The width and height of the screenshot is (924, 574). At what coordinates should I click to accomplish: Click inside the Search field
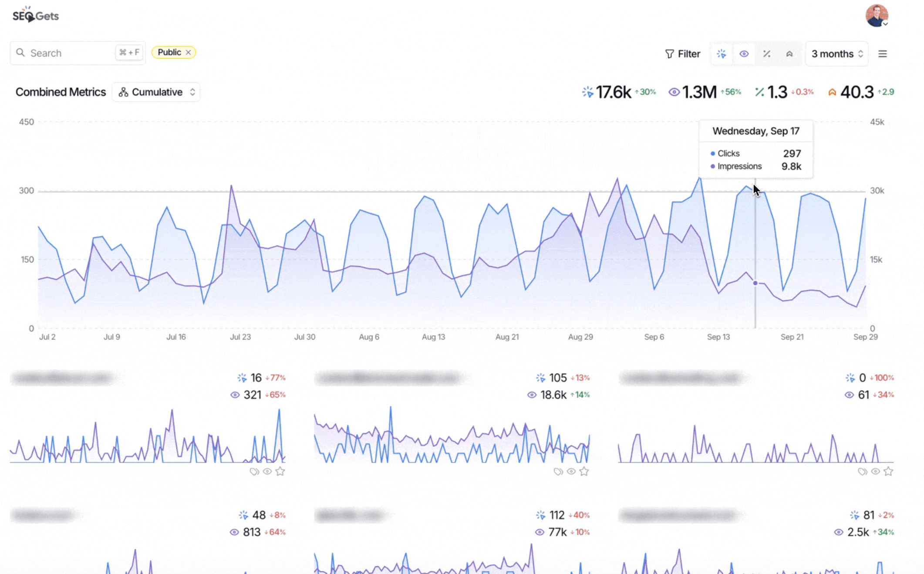[x=61, y=53]
